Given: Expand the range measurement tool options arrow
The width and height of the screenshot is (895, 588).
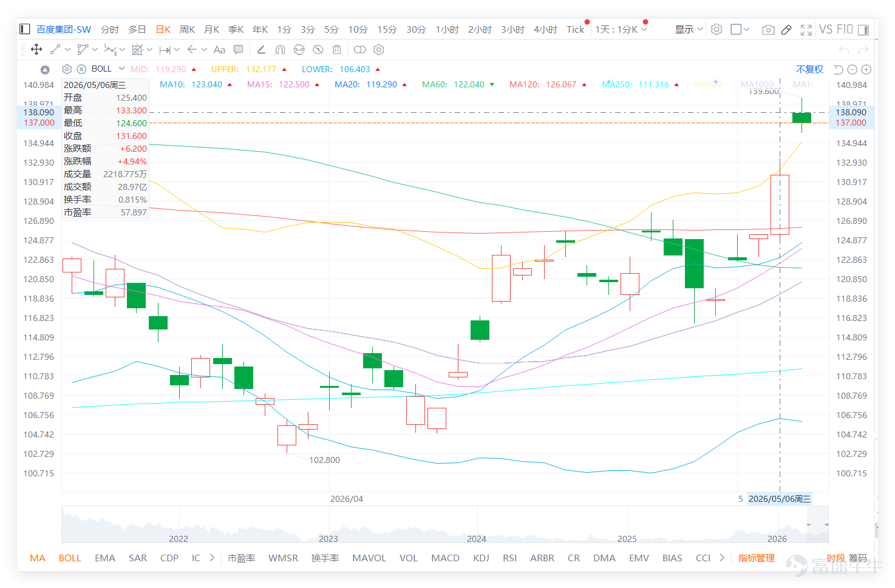Looking at the screenshot, I should [x=177, y=50].
